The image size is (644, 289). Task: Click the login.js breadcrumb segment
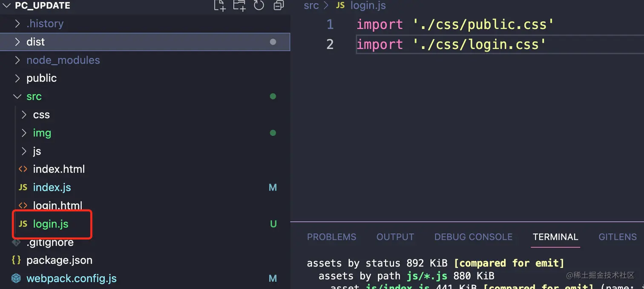(x=368, y=6)
